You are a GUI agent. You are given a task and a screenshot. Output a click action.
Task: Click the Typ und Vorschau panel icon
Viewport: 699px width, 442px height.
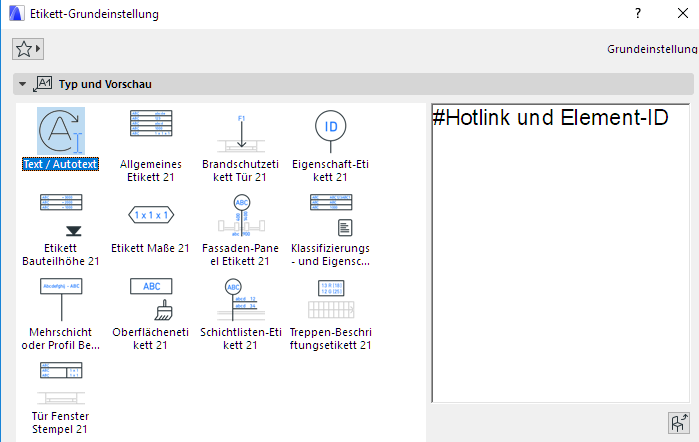click(43, 84)
